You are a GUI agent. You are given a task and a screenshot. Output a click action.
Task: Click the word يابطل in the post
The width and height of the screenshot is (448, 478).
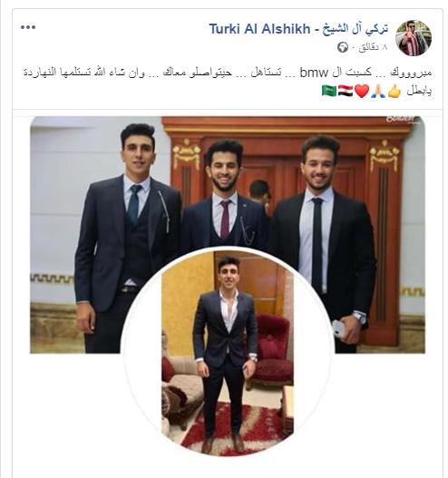point(419,91)
